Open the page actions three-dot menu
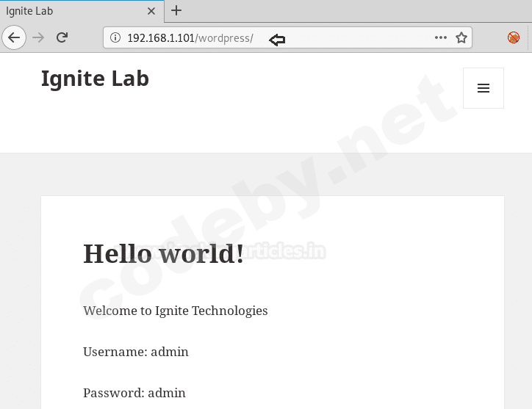Screen dimensions: 532x409 point(440,37)
